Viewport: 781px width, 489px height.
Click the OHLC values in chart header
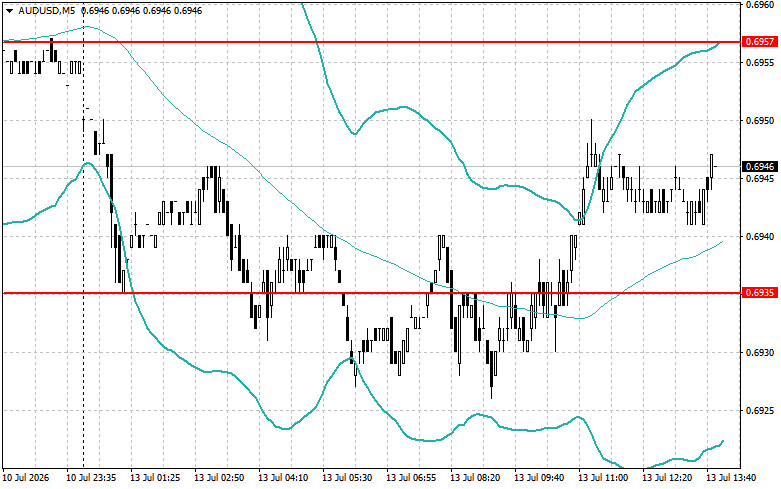pyautogui.click(x=141, y=10)
